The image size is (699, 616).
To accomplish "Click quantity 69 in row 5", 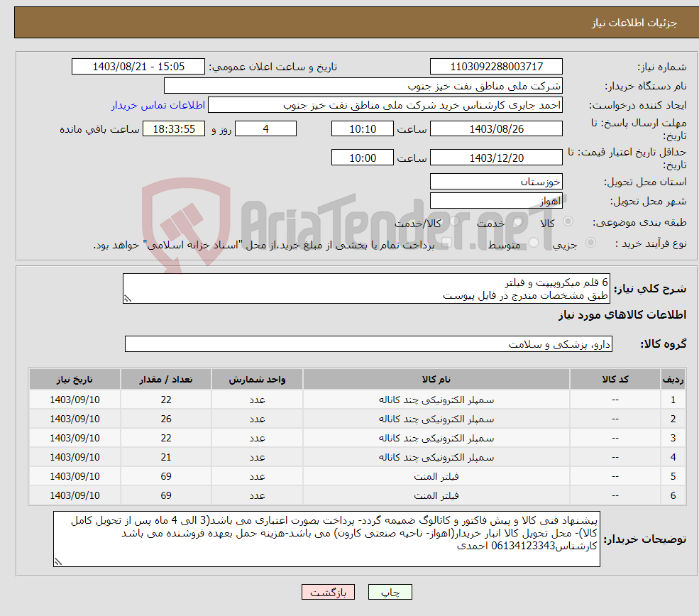I will [x=166, y=476].
